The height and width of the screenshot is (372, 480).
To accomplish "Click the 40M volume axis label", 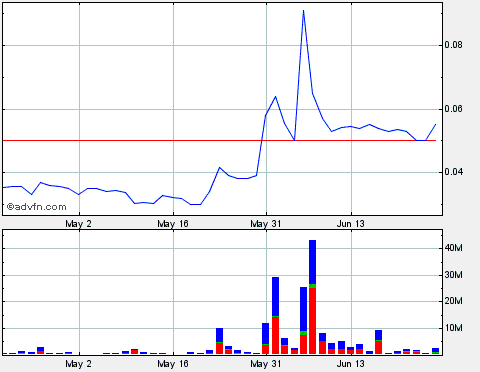I will point(454,248).
